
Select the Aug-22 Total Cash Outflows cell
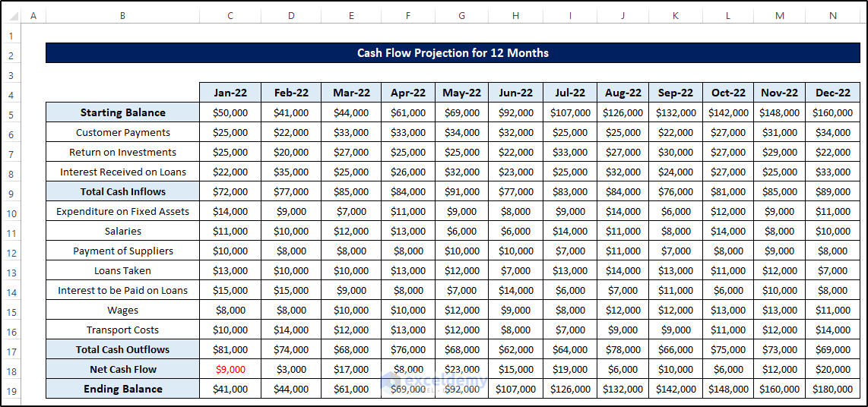[623, 349]
